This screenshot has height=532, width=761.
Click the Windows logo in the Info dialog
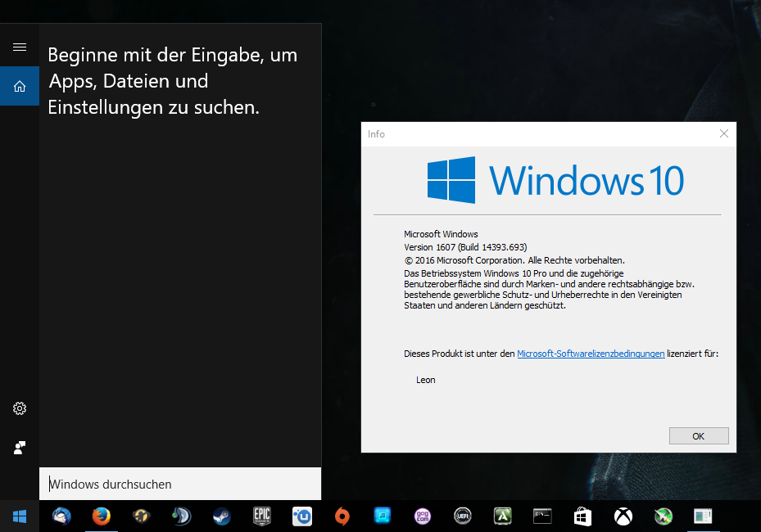click(451, 180)
